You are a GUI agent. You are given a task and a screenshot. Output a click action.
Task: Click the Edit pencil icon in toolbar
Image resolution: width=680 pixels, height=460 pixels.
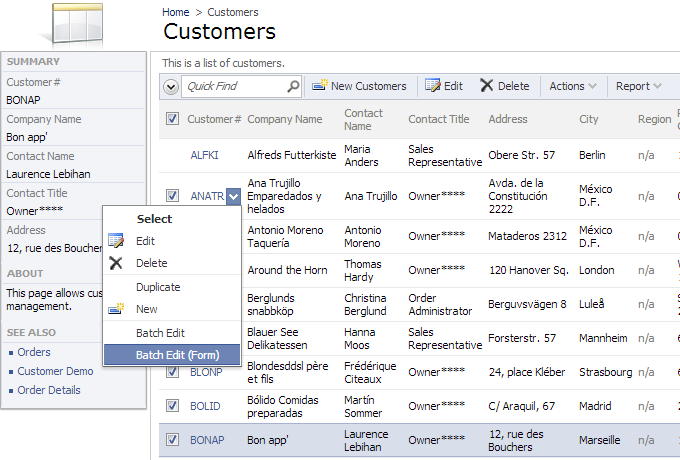433,86
